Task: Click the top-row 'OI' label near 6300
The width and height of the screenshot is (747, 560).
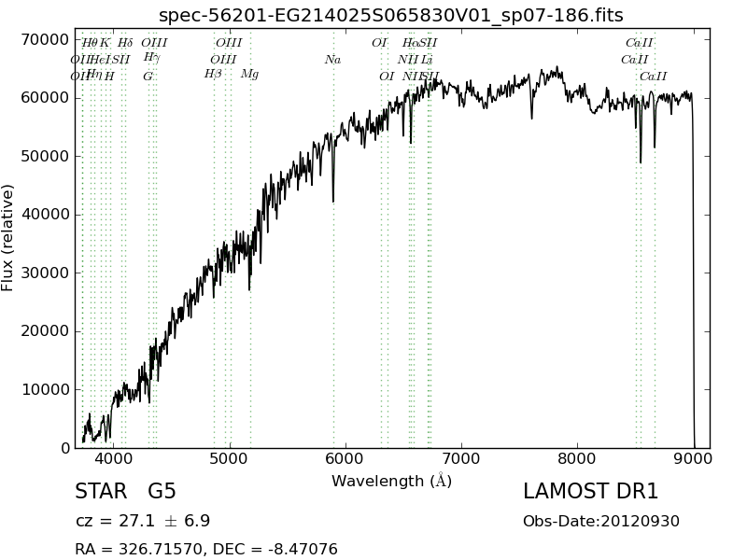Action: tap(379, 43)
